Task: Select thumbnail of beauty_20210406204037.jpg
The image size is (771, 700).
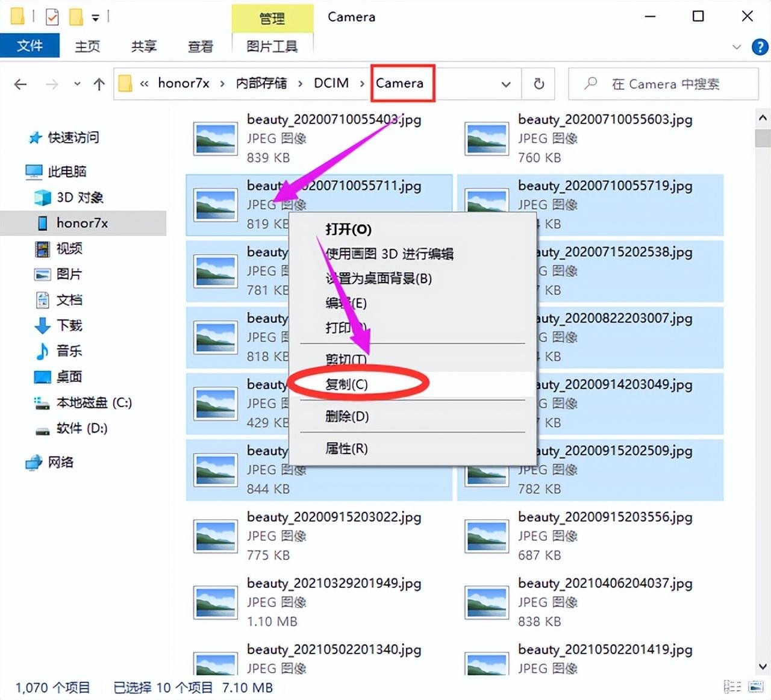Action: (x=486, y=603)
